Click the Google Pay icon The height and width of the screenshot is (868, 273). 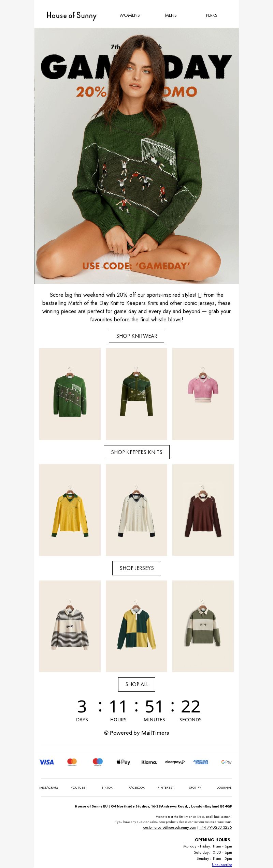[226, 762]
